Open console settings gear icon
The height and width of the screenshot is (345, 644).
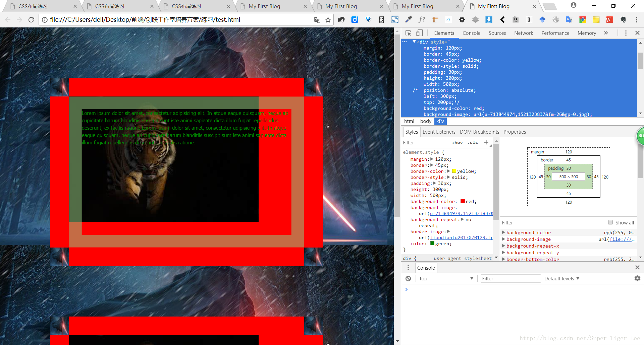pos(637,278)
